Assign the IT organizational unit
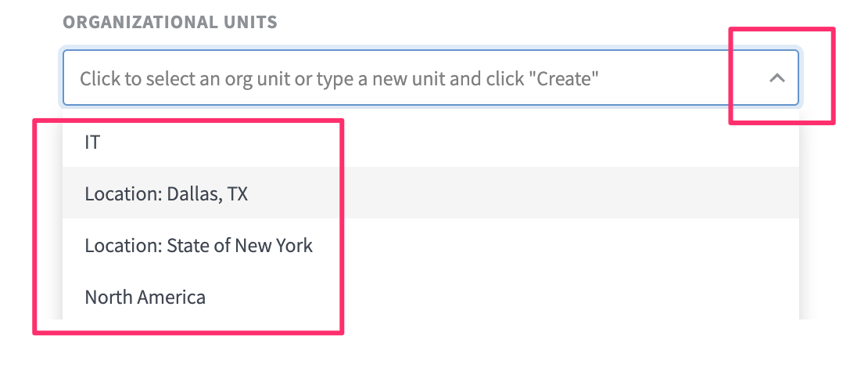Image resolution: width=868 pixels, height=368 pixels. point(431,142)
